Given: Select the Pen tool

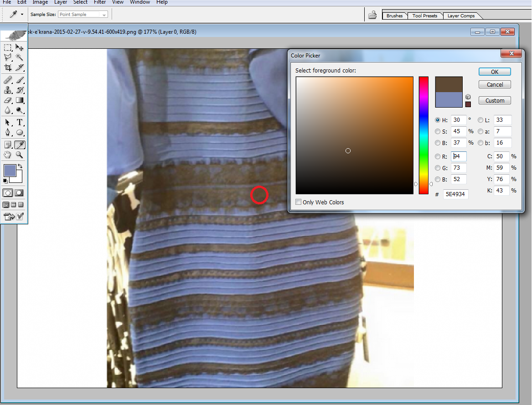Looking at the screenshot, I should (8, 133).
